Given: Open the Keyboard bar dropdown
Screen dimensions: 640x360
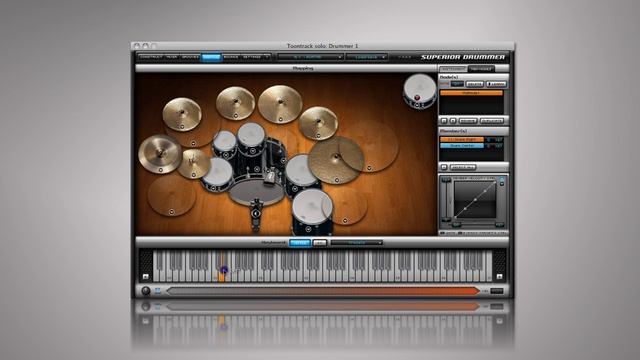Looking at the screenshot, I should point(356,243).
